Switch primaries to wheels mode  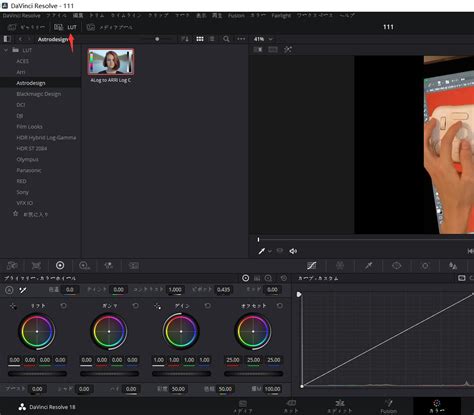(245, 278)
